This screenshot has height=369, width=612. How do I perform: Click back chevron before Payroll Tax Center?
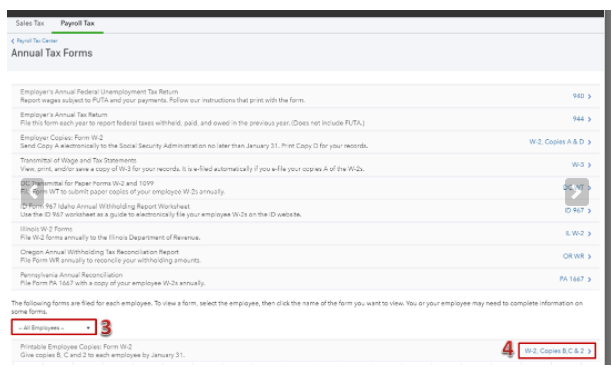click(13, 41)
